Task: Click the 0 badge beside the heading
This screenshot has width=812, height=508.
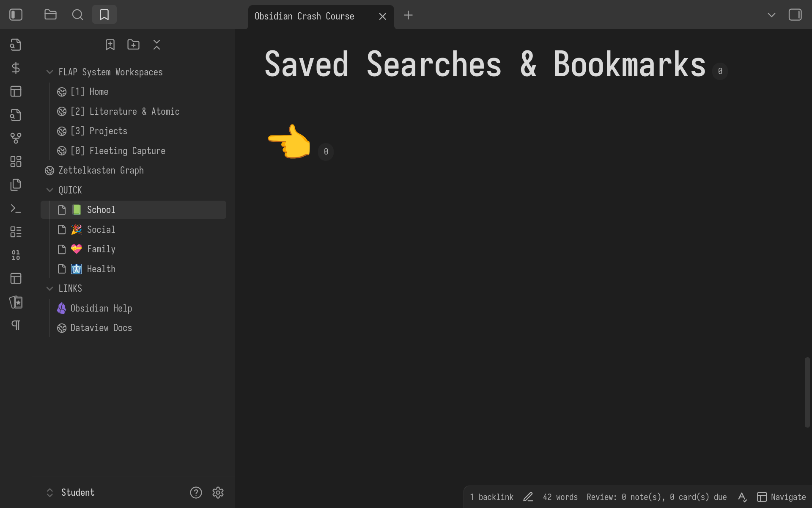Action: click(720, 71)
